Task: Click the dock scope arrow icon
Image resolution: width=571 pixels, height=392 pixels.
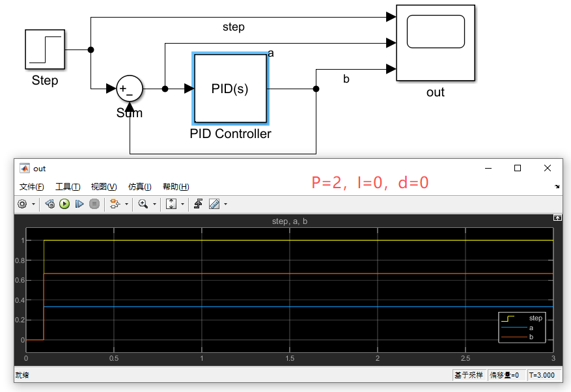Action: pyautogui.click(x=557, y=186)
